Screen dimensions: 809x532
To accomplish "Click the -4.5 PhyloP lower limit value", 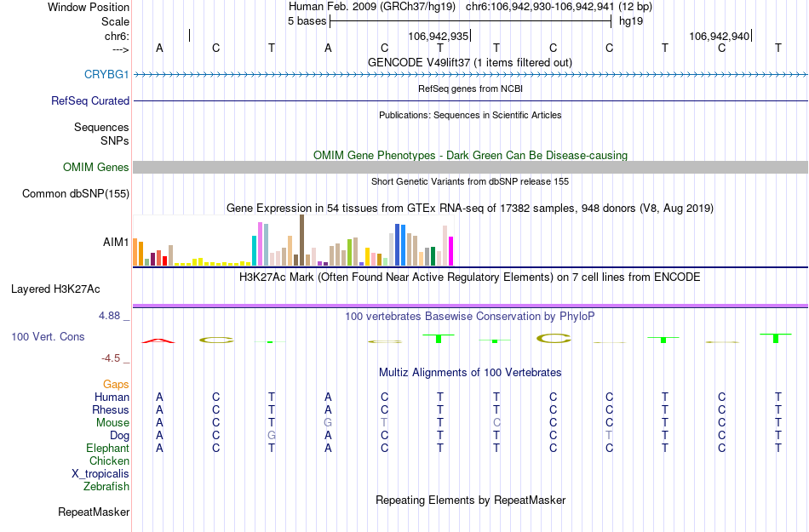I will (x=111, y=358).
